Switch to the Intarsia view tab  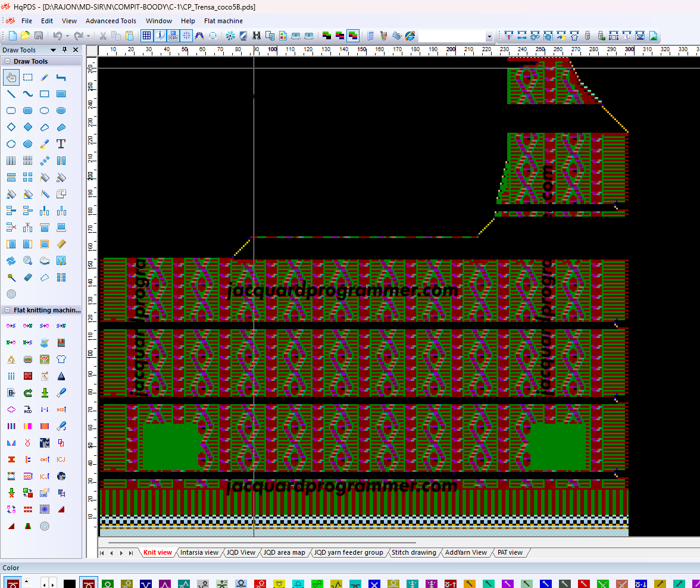[199, 553]
